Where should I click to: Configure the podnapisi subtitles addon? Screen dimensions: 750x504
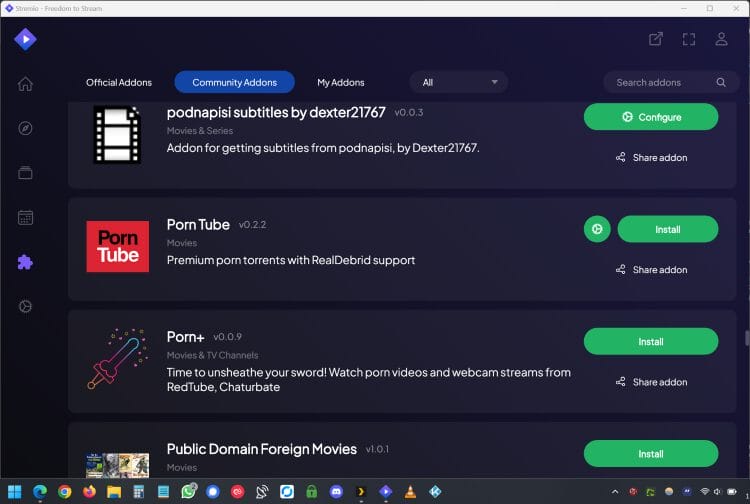coord(650,117)
